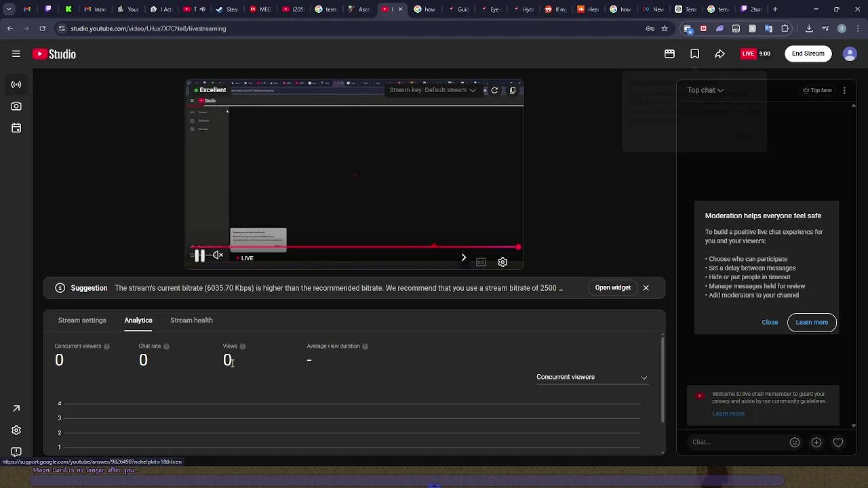Image resolution: width=868 pixels, height=488 pixels.
Task: Go back with the browser back arrow
Action: pos(9,28)
